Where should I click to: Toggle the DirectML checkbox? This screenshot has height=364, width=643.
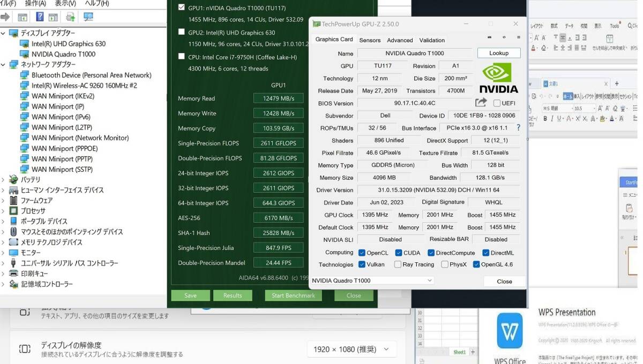click(x=485, y=253)
